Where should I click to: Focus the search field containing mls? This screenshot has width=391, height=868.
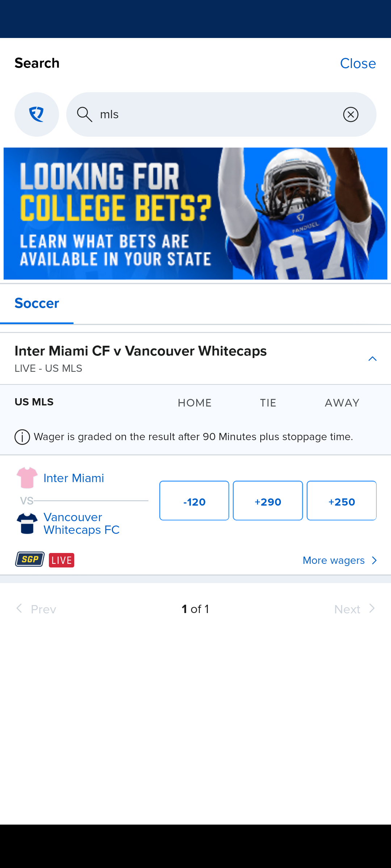217,114
